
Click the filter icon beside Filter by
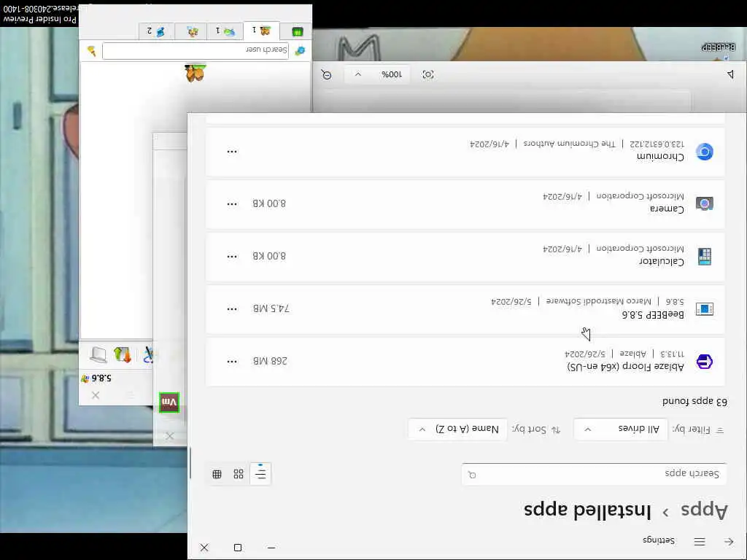(x=720, y=430)
